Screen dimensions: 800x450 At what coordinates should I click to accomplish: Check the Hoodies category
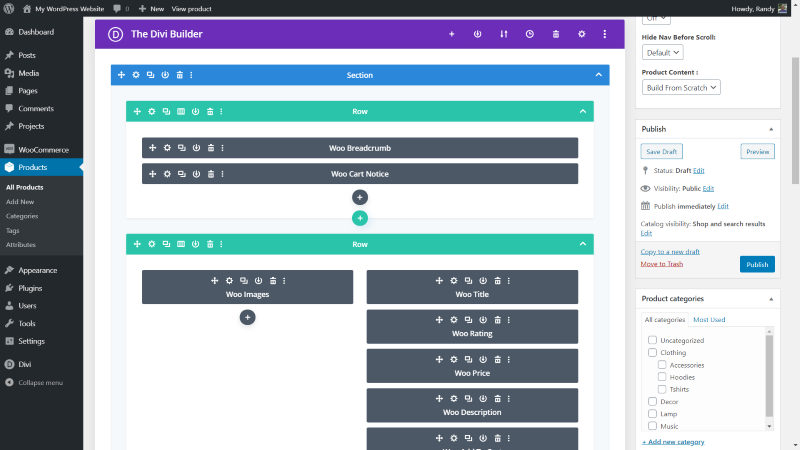point(662,377)
